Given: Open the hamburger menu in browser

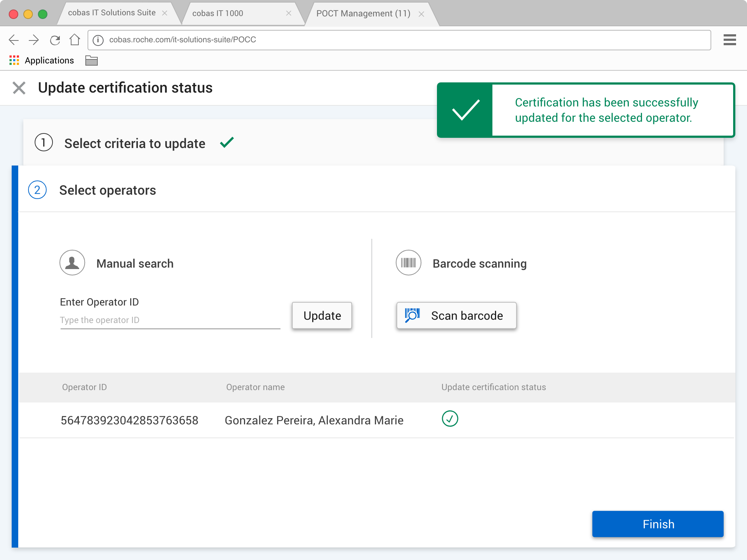Looking at the screenshot, I should point(729,40).
